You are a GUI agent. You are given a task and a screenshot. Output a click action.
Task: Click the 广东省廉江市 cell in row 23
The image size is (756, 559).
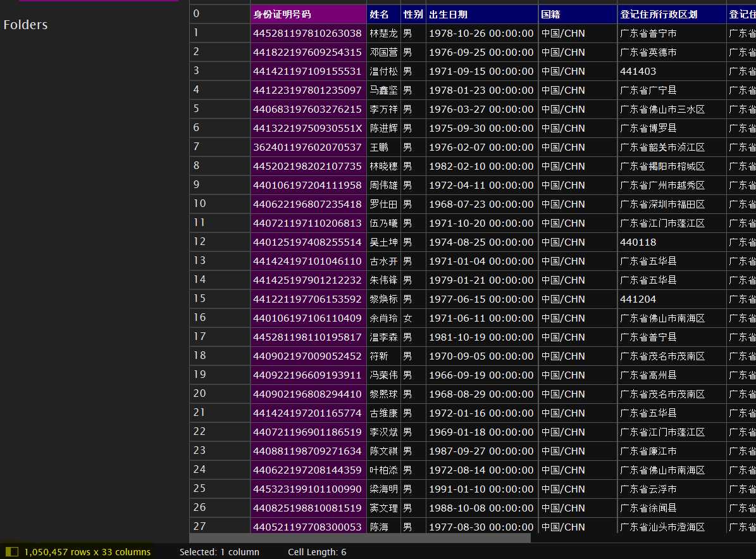(x=672, y=451)
